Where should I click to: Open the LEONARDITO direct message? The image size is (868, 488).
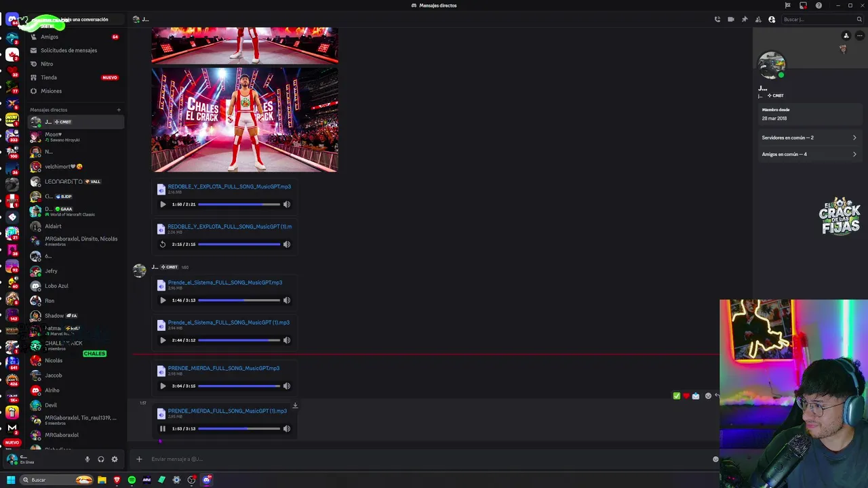[x=75, y=182]
